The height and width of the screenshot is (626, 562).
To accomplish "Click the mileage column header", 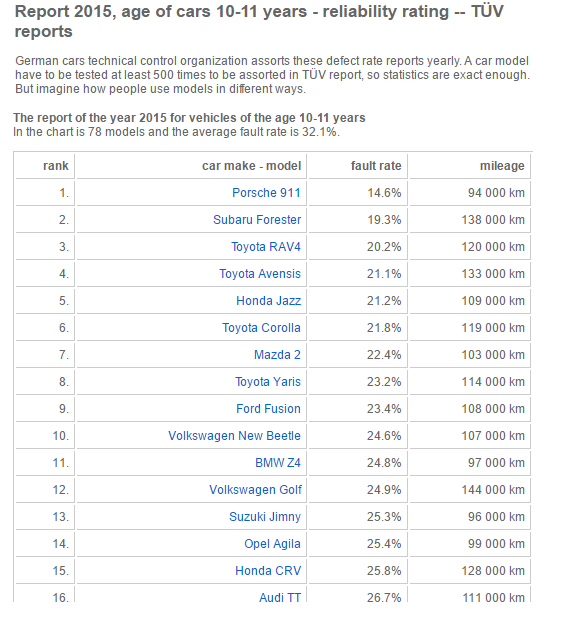I will (502, 166).
